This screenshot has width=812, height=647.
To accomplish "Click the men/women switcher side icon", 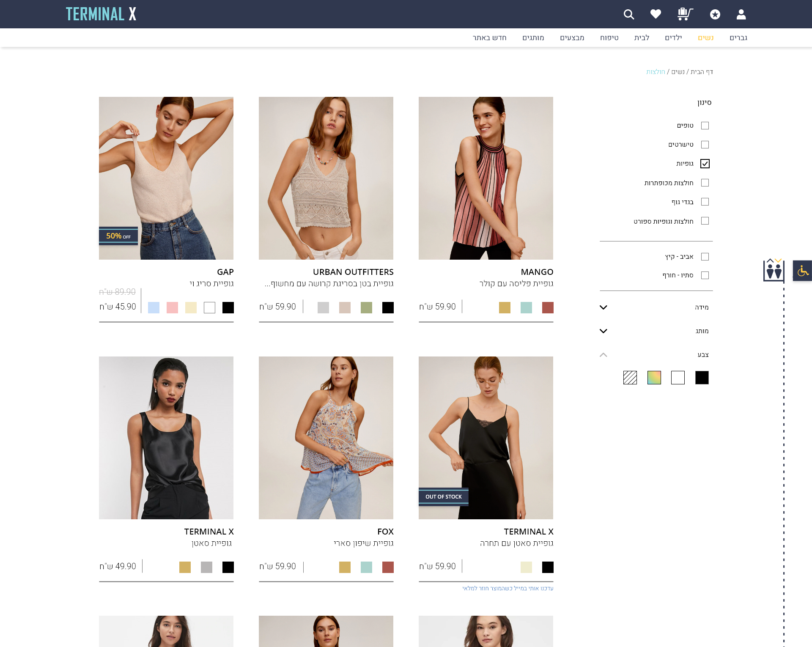I will (x=774, y=269).
